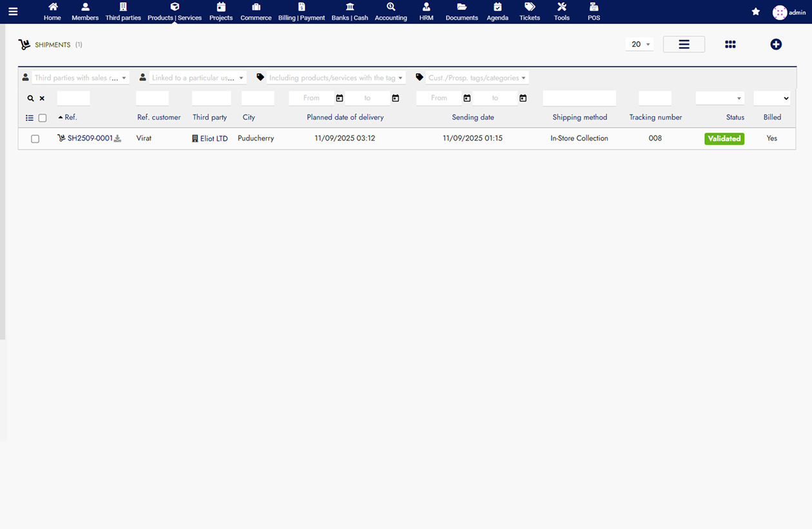
Task: Open the Status filter dropdown
Action: pos(719,98)
